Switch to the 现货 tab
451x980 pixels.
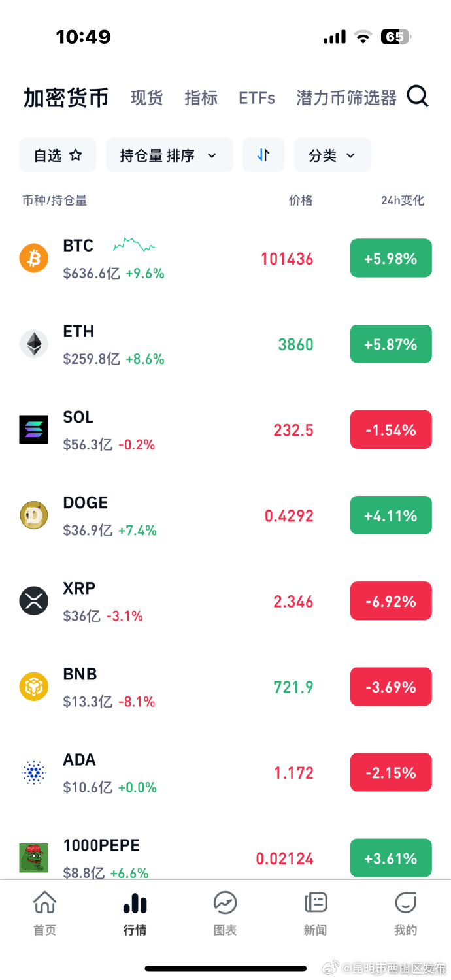(x=146, y=98)
